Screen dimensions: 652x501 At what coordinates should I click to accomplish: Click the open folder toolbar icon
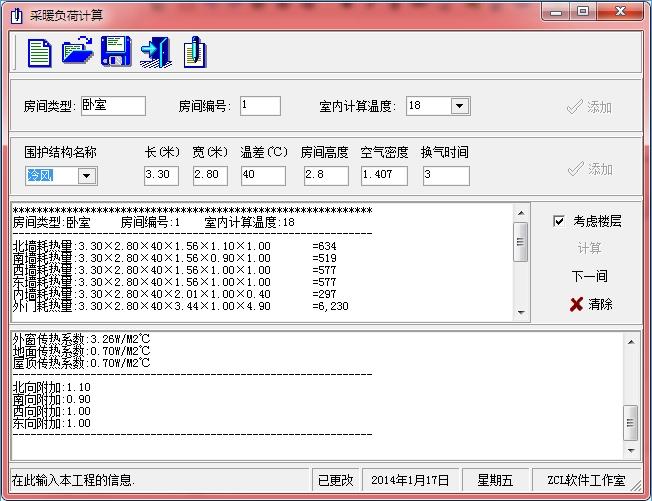tap(77, 51)
